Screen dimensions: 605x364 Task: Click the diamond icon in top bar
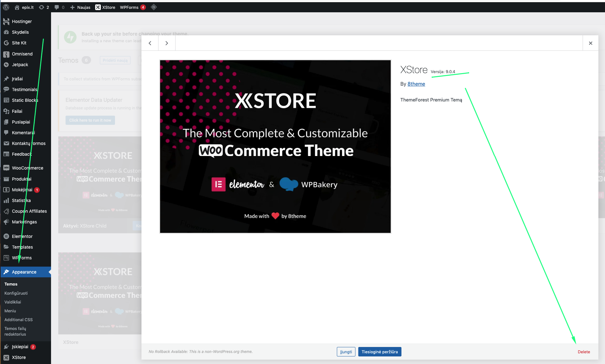pyautogui.click(x=154, y=7)
